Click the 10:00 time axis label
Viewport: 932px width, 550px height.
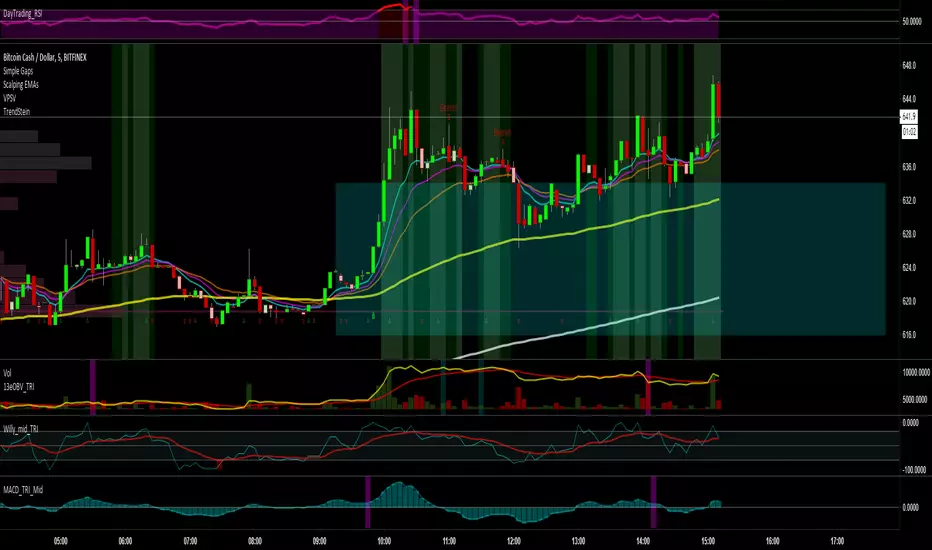[x=384, y=541]
